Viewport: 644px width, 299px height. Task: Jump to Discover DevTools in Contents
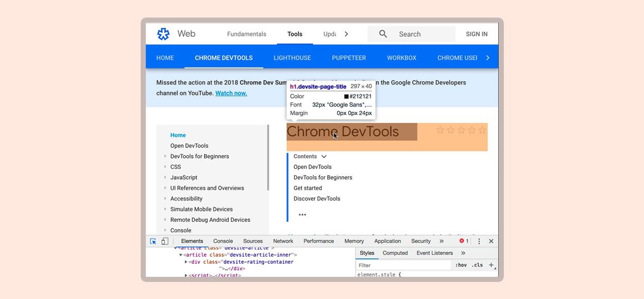pos(317,198)
